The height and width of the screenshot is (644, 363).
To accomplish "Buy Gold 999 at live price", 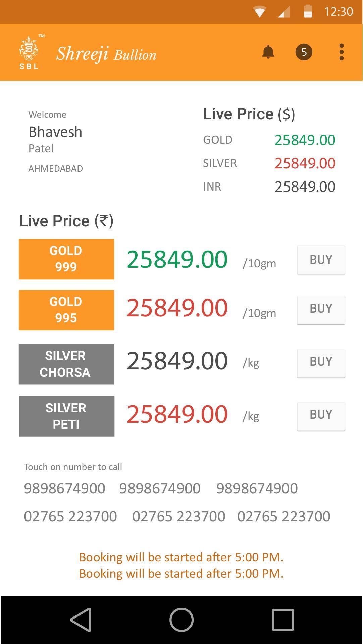I will (321, 260).
